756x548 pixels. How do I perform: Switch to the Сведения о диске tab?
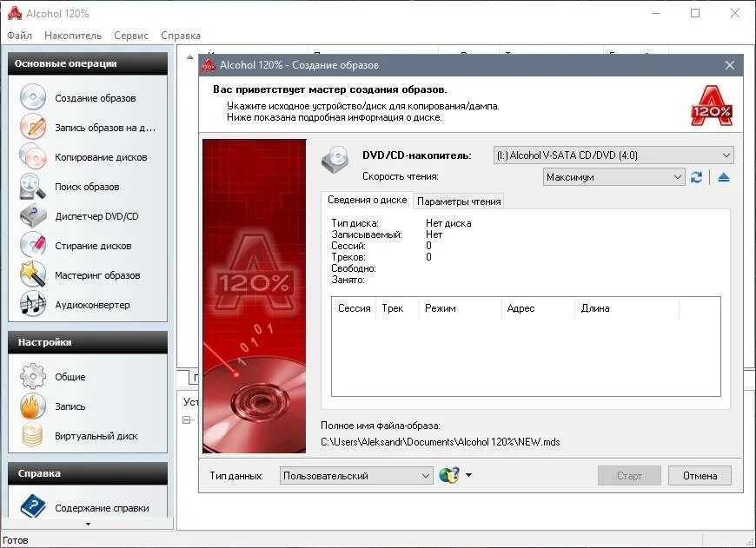pyautogui.click(x=367, y=200)
